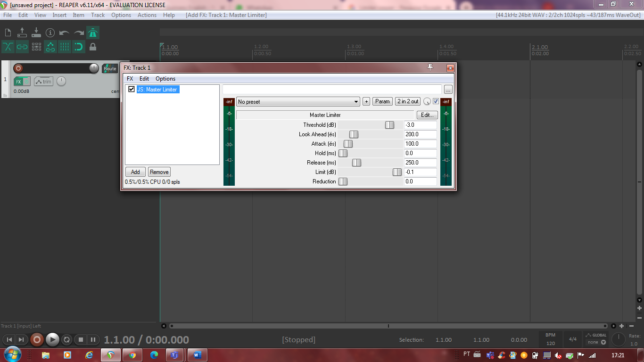Viewport: 644px width, 362px height.
Task: Open the 4/4 time signature box
Action: pos(573,339)
